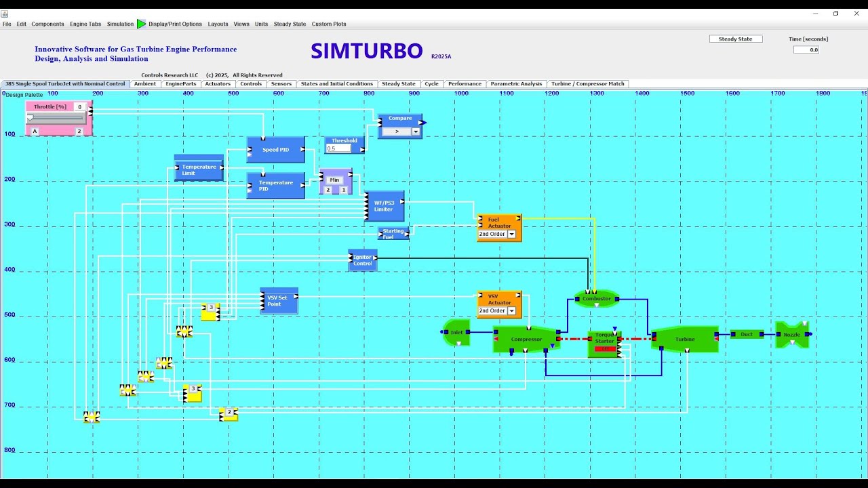Open the Custom Plots menu
Viewport: 868px width, 488px height.
coord(329,24)
